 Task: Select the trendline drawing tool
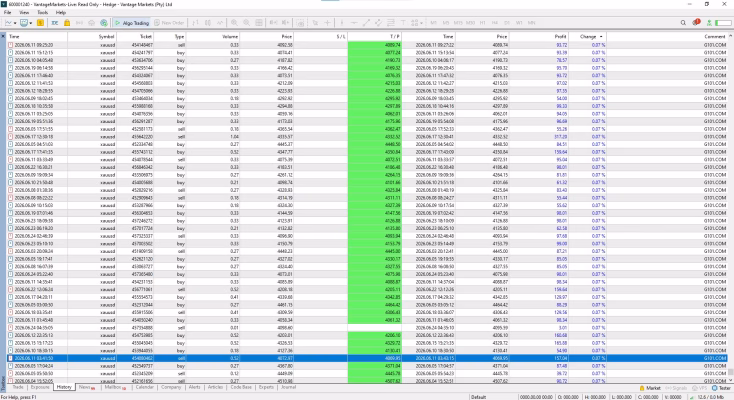pos(367,22)
